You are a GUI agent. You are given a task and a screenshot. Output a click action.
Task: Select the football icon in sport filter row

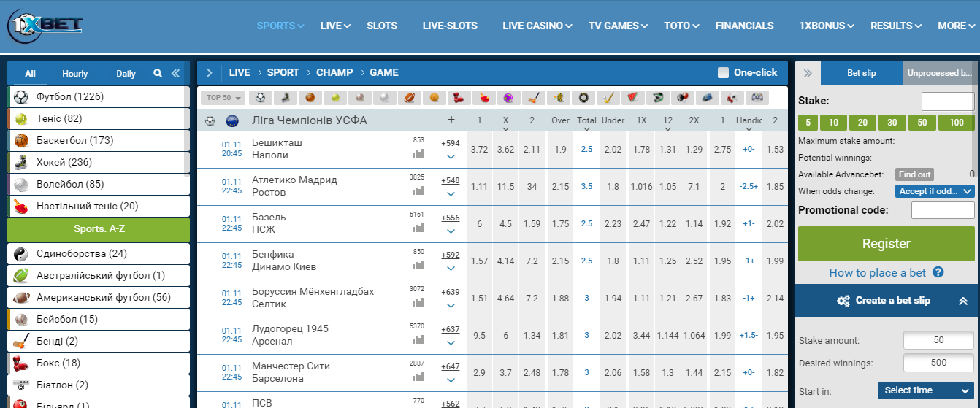[x=260, y=97]
